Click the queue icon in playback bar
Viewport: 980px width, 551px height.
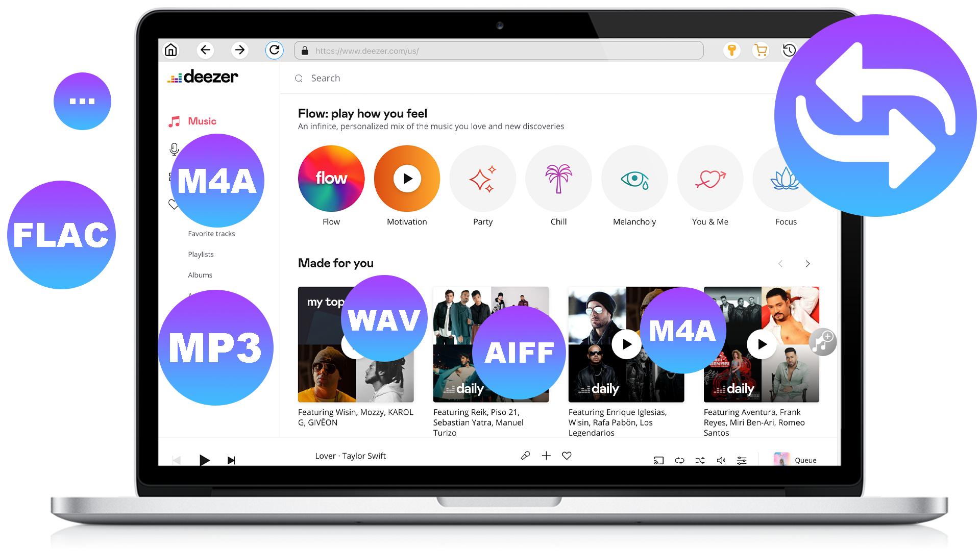[x=804, y=460]
